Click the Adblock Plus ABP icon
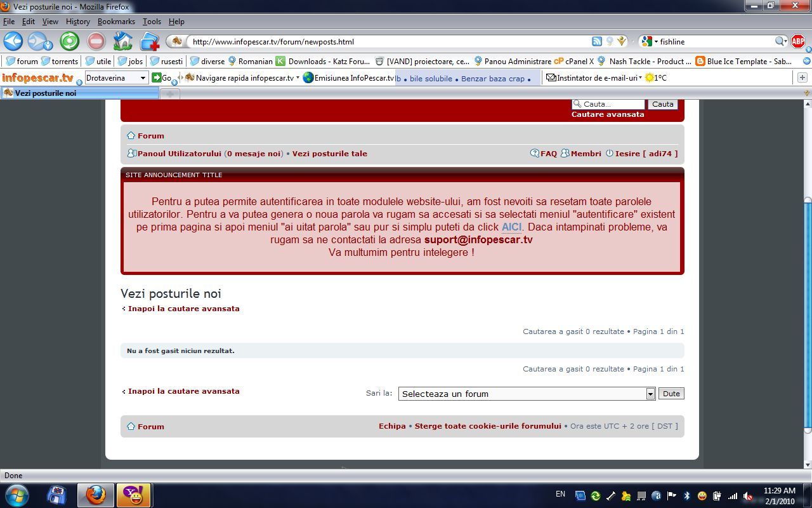812x508 pixels. (x=798, y=41)
